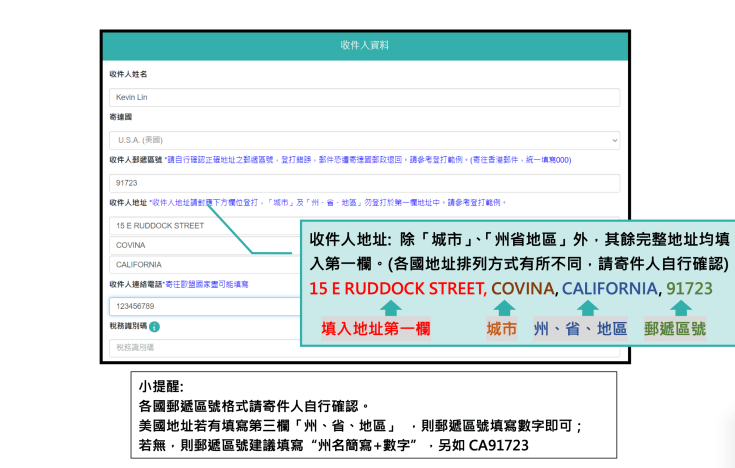735x468 pixels.
Task: Focus the postal code field showing 91723
Action: pos(364,183)
